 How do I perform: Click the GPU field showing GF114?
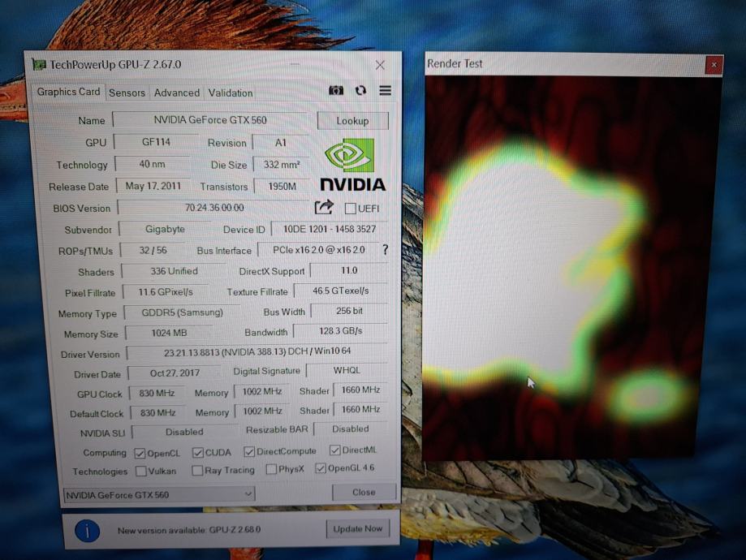pyautogui.click(x=156, y=142)
